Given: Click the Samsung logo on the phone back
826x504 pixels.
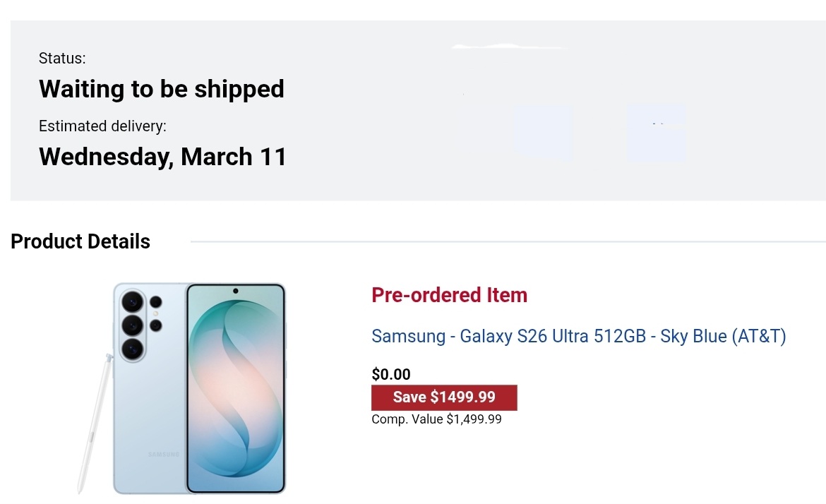Looking at the screenshot, I should pyautogui.click(x=164, y=454).
